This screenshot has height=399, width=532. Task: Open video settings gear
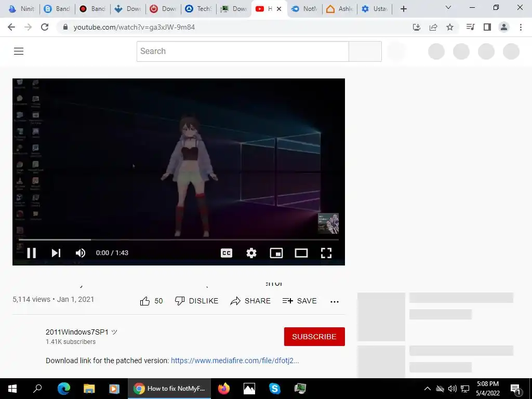pos(251,253)
